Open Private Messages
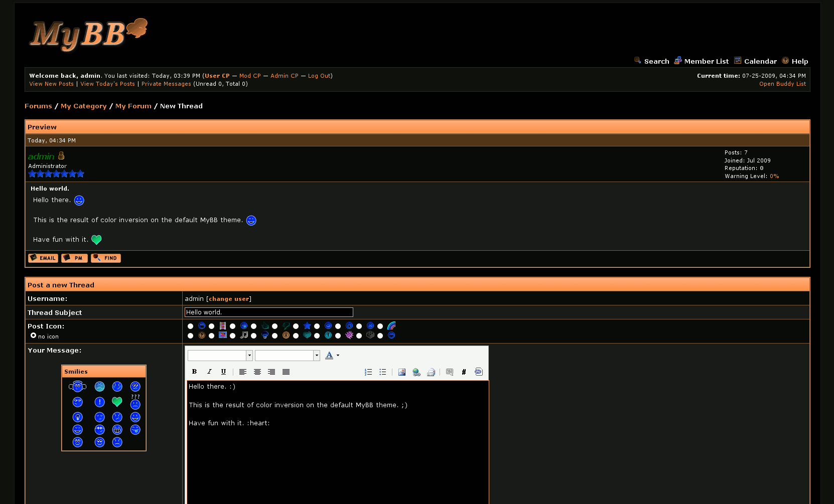The height and width of the screenshot is (504, 834). coord(166,84)
